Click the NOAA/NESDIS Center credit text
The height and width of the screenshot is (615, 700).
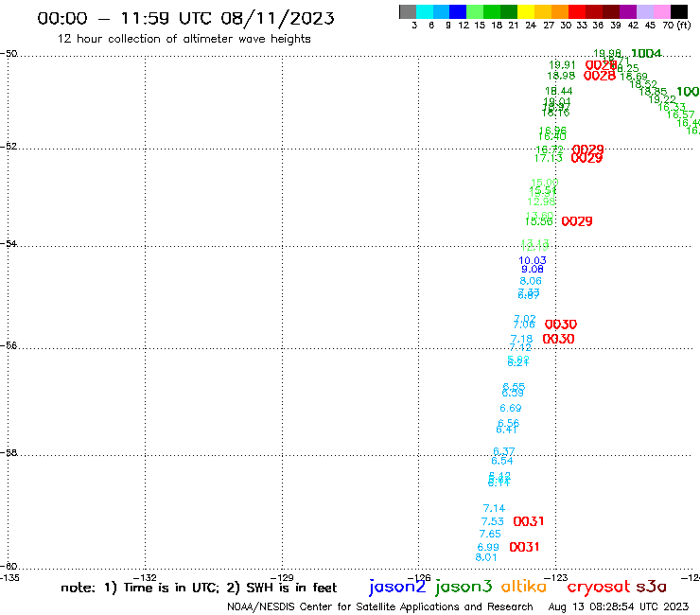[x=380, y=606]
